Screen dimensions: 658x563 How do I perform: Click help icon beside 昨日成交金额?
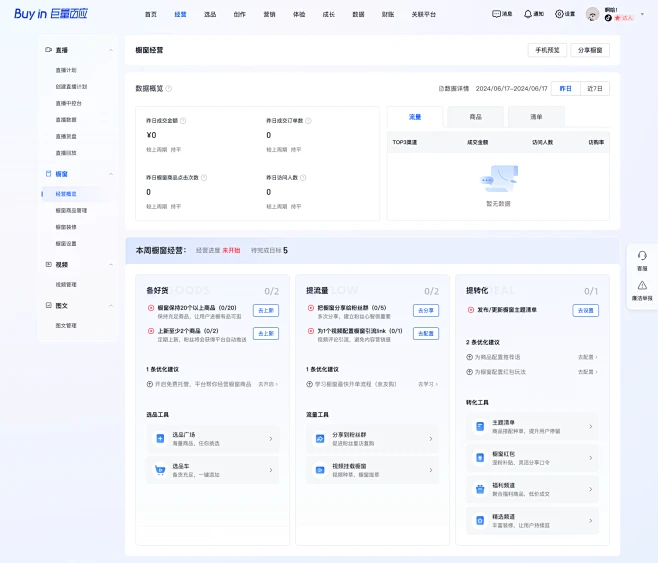point(183,121)
